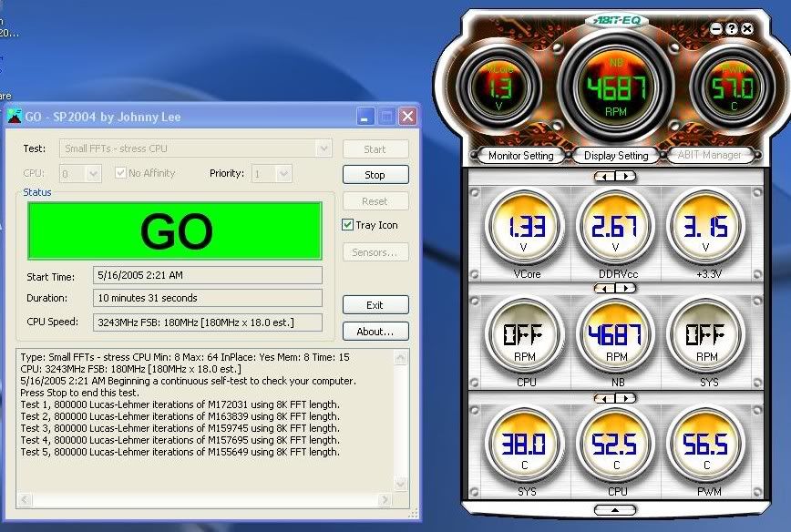Image resolution: width=791 pixels, height=532 pixels.
Task: Click right arrow above the temperature row
Action: pos(625,398)
